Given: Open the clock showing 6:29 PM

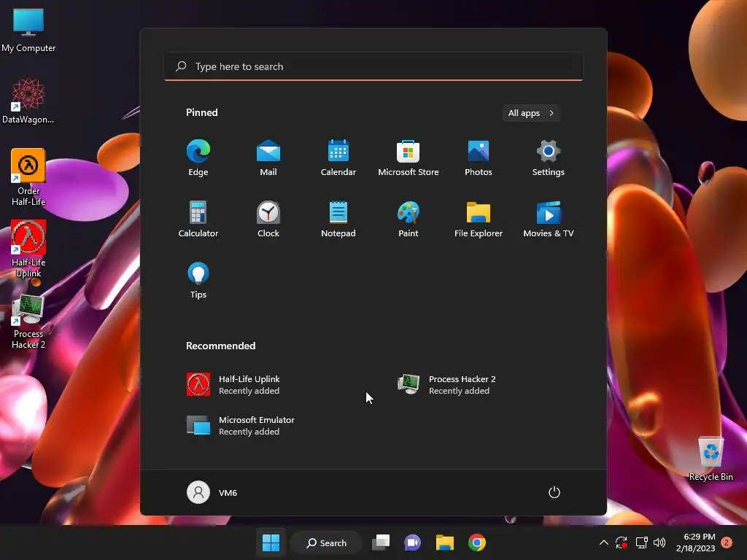Looking at the screenshot, I should coord(695,542).
